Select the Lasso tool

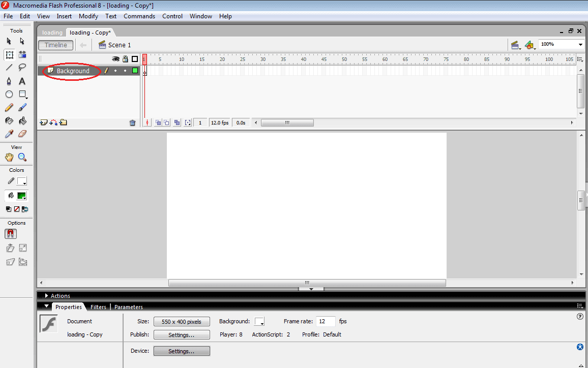(22, 67)
